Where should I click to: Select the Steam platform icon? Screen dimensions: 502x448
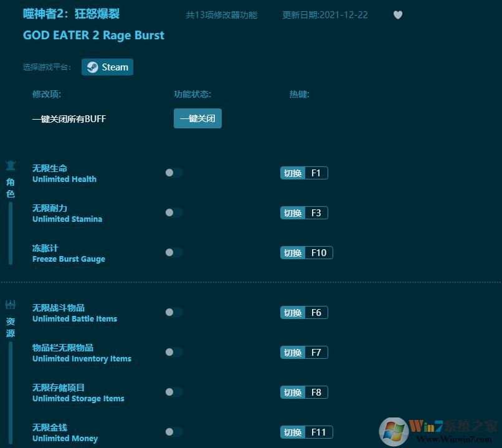pyautogui.click(x=92, y=67)
